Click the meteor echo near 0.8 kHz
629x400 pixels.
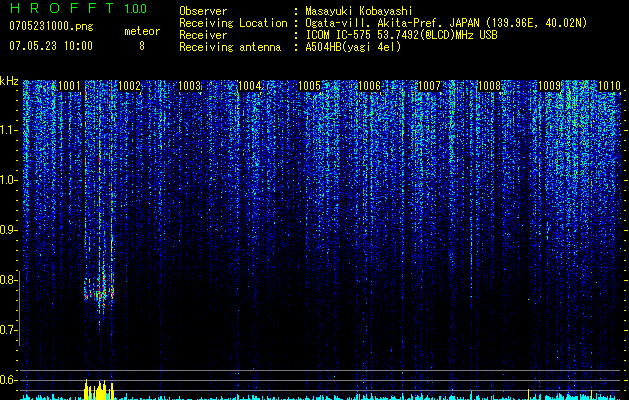pos(99,291)
